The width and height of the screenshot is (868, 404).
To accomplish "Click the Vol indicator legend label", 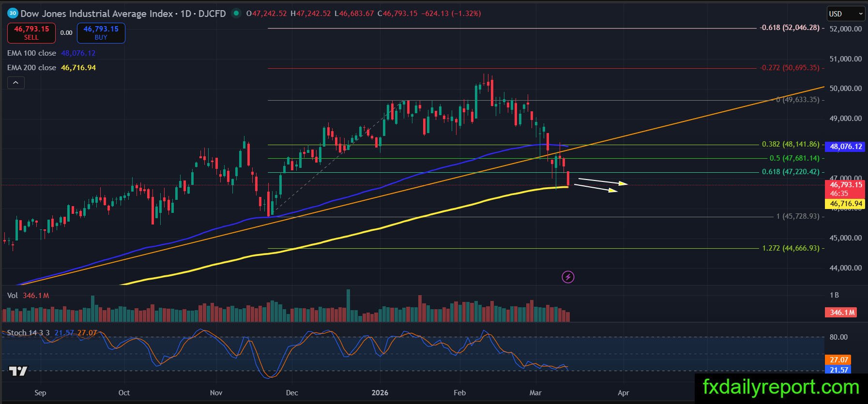I will pos(13,295).
